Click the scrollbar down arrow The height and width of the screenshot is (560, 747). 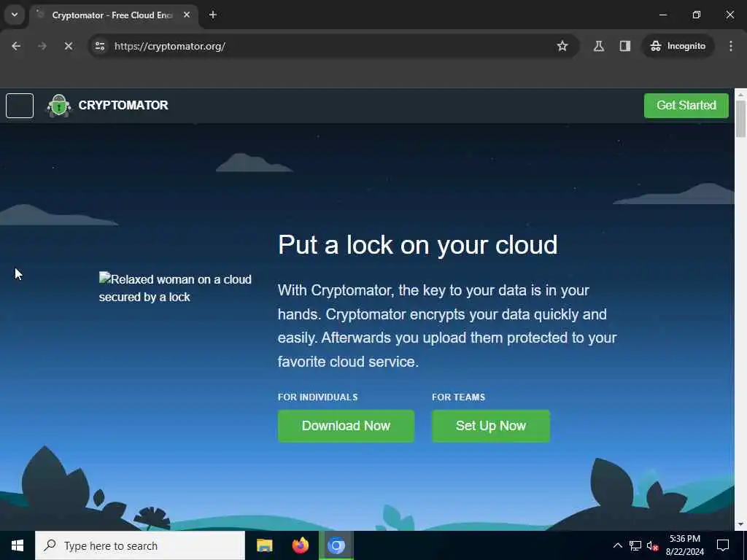(740, 524)
